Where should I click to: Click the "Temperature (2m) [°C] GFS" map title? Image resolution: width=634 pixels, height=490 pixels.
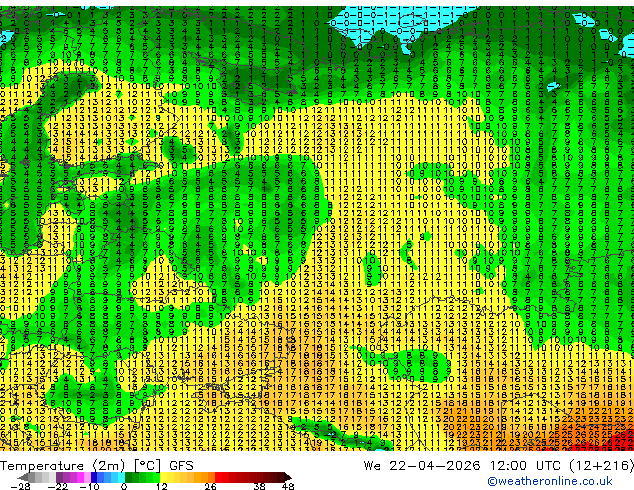[x=97, y=466]
